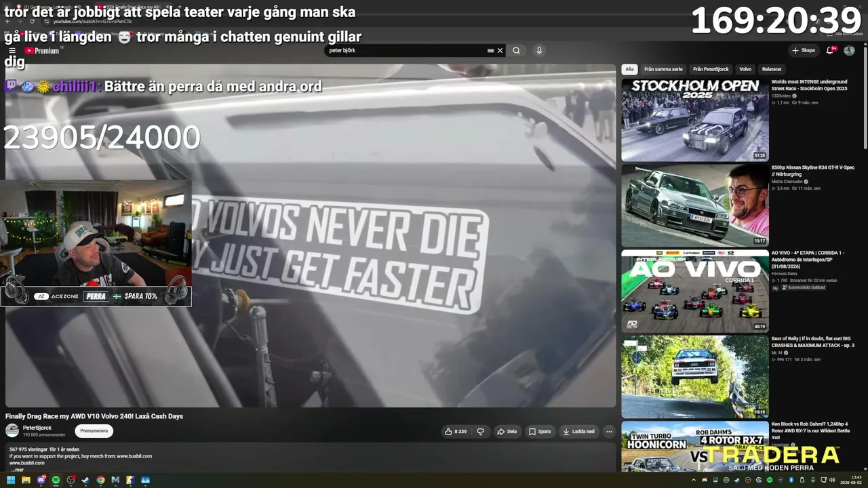Open the Skapa create button
This screenshot has height=488, width=868.
(804, 51)
